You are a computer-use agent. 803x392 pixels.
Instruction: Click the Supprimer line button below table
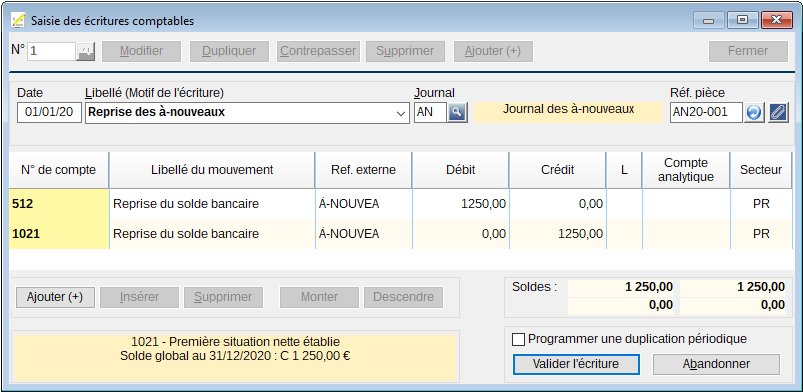[223, 297]
